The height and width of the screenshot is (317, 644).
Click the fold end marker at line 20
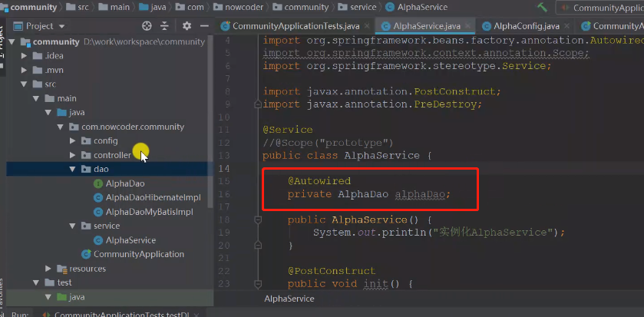[x=258, y=246]
